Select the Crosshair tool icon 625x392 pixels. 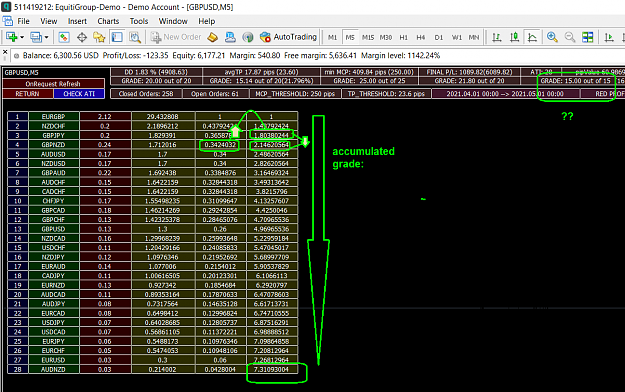(x=82, y=37)
